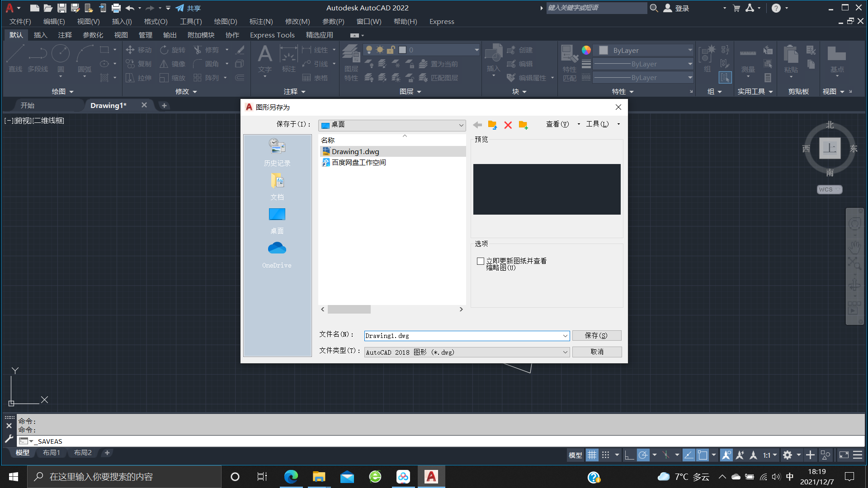The height and width of the screenshot is (488, 868).
Task: Select the Line (直线) drawing tool
Action: [x=15, y=59]
